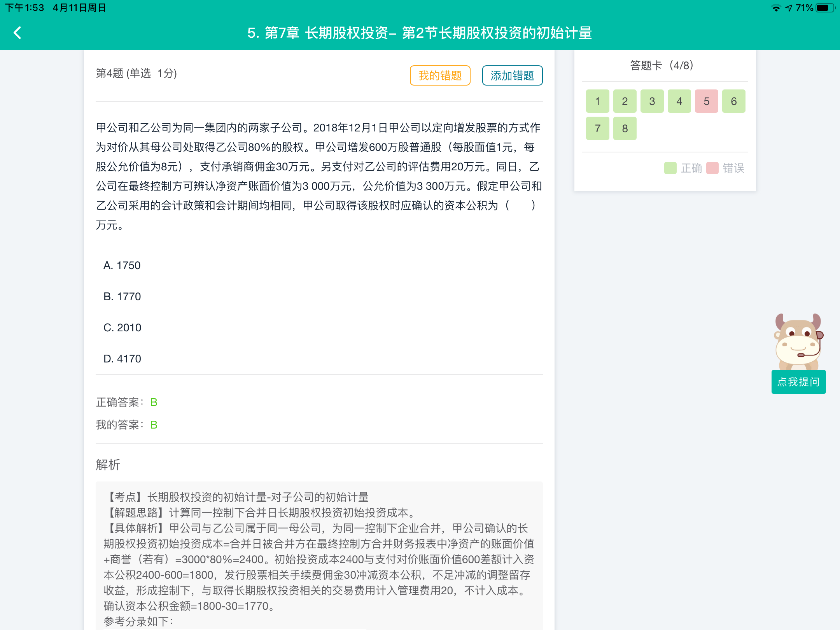Screen dimensions: 840x630
Task: Click the green 正确 legend swatch
Action: pos(670,168)
